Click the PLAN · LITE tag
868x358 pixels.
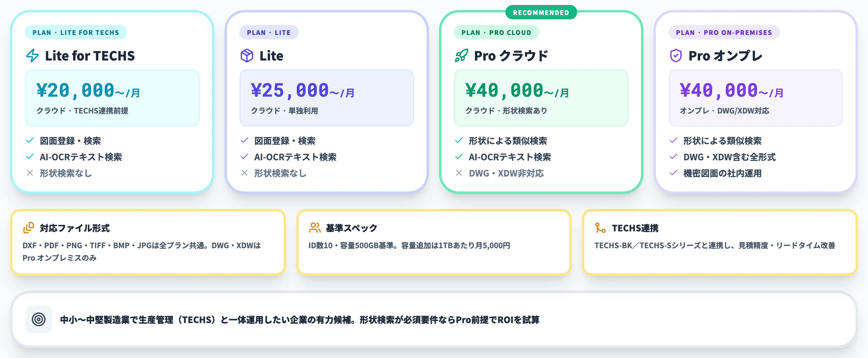pos(268,32)
